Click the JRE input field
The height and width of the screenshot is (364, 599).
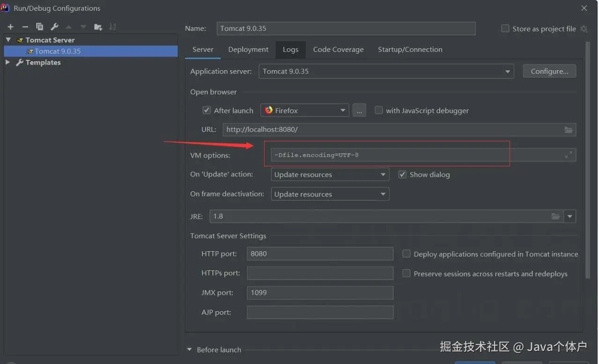(x=387, y=216)
